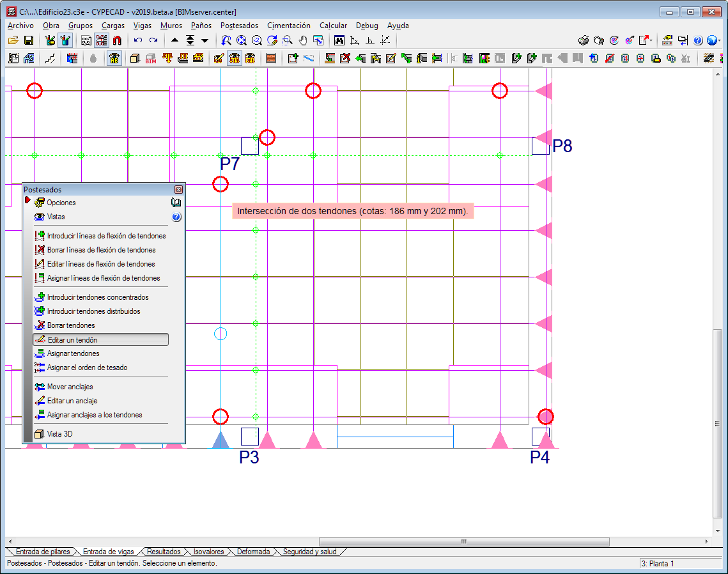Select Borrar líneas de flexión de tendones
The height and width of the screenshot is (574, 728).
tap(101, 250)
